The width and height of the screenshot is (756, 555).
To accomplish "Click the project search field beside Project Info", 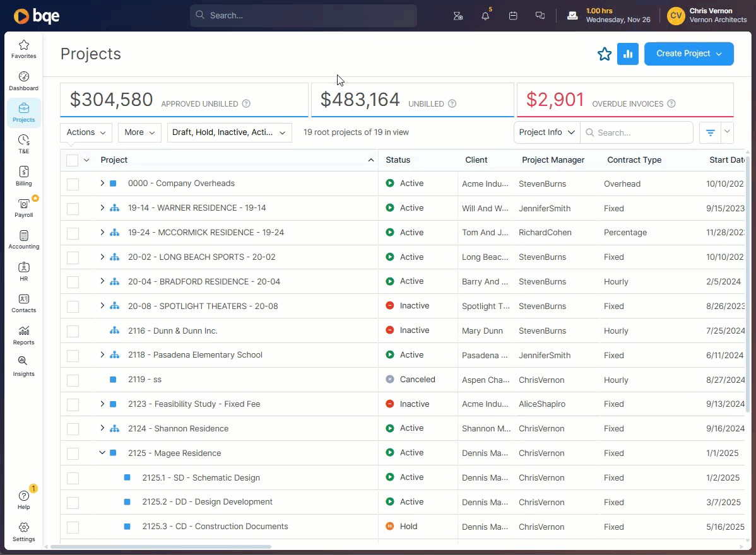I will coord(636,132).
